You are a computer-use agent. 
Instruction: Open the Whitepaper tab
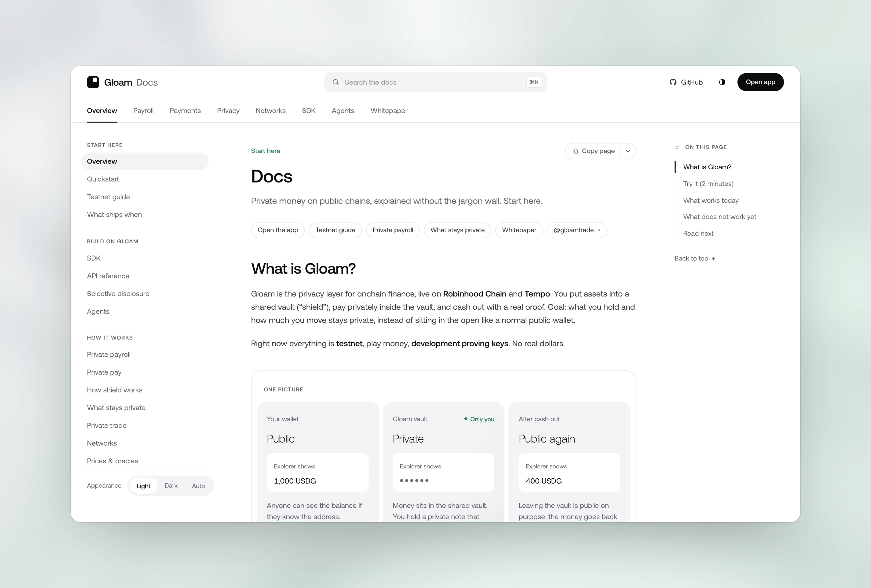click(389, 111)
